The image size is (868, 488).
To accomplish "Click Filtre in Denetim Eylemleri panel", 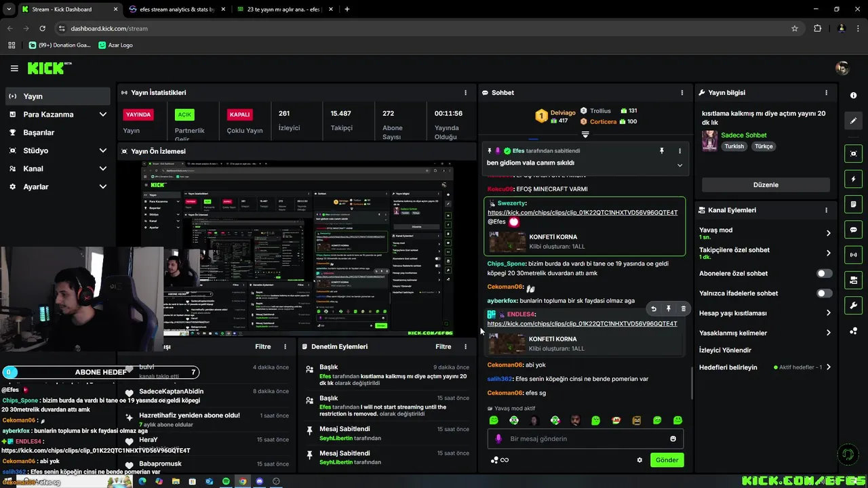I will [443, 346].
